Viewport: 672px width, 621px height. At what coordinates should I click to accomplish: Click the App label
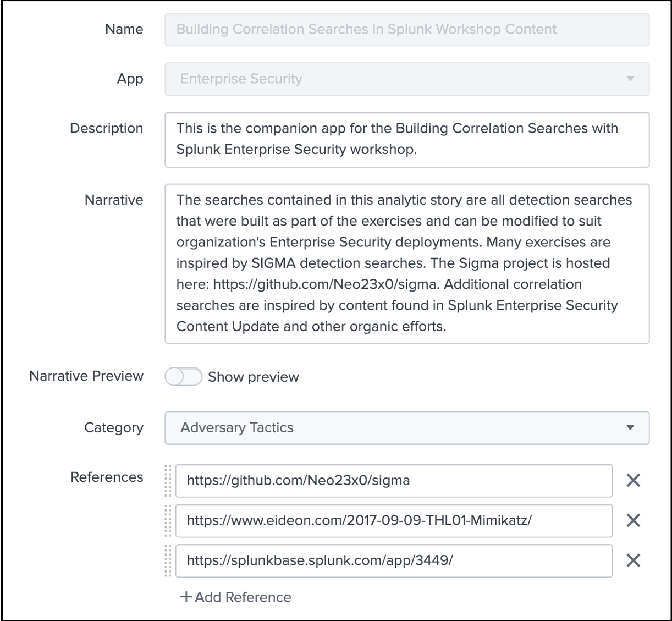pyautogui.click(x=130, y=79)
